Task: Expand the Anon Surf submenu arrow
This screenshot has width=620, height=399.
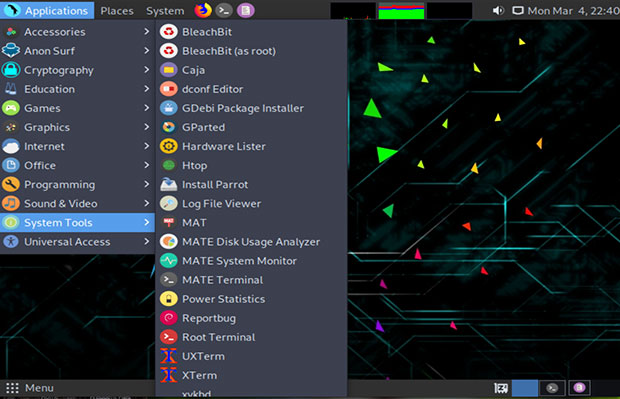Action: [x=146, y=51]
